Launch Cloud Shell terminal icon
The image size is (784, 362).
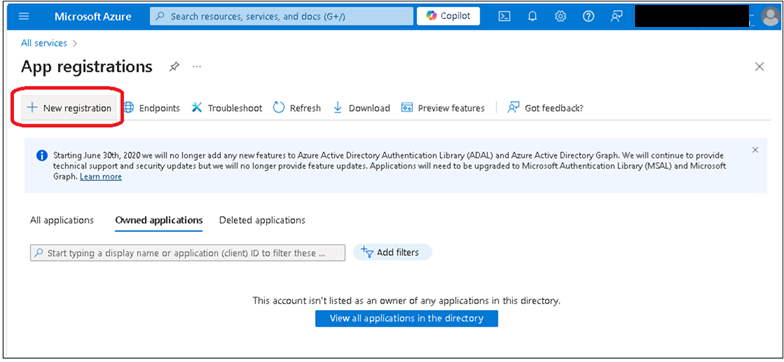[504, 16]
